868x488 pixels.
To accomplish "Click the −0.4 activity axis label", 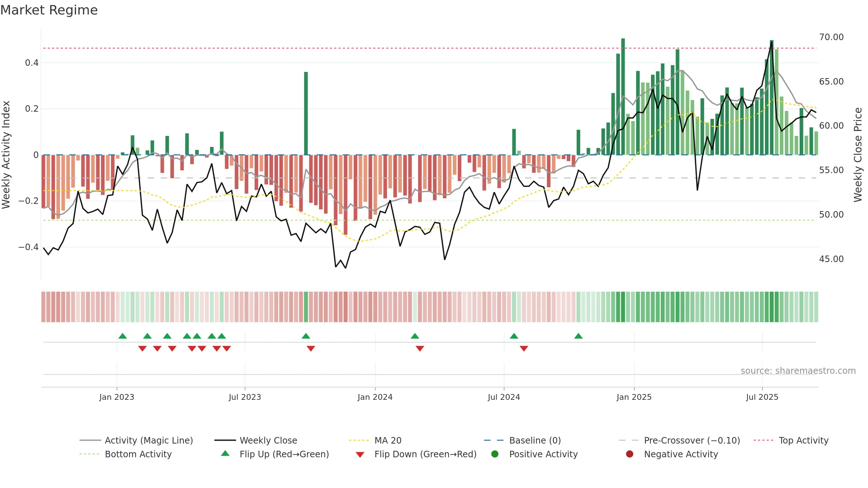I will coord(29,247).
